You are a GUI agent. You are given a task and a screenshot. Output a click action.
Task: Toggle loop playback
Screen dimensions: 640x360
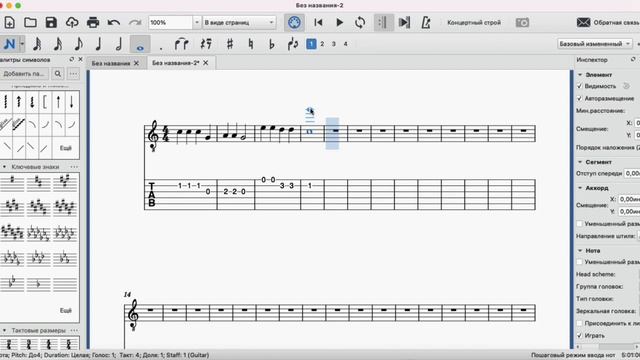click(x=360, y=22)
